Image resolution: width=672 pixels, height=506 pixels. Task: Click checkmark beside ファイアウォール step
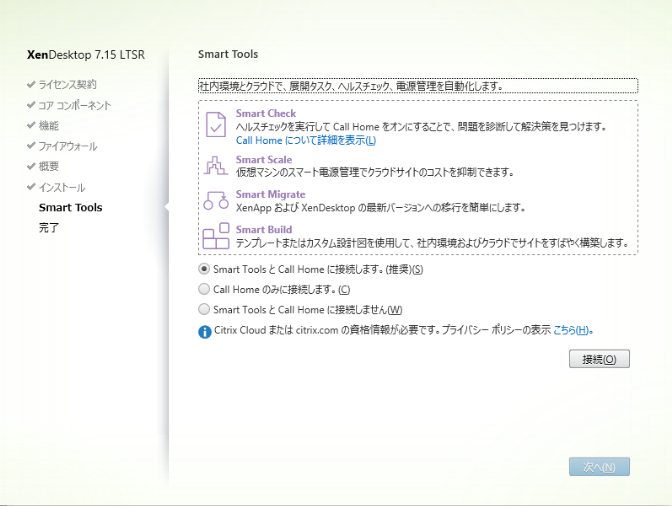pyautogui.click(x=31, y=146)
